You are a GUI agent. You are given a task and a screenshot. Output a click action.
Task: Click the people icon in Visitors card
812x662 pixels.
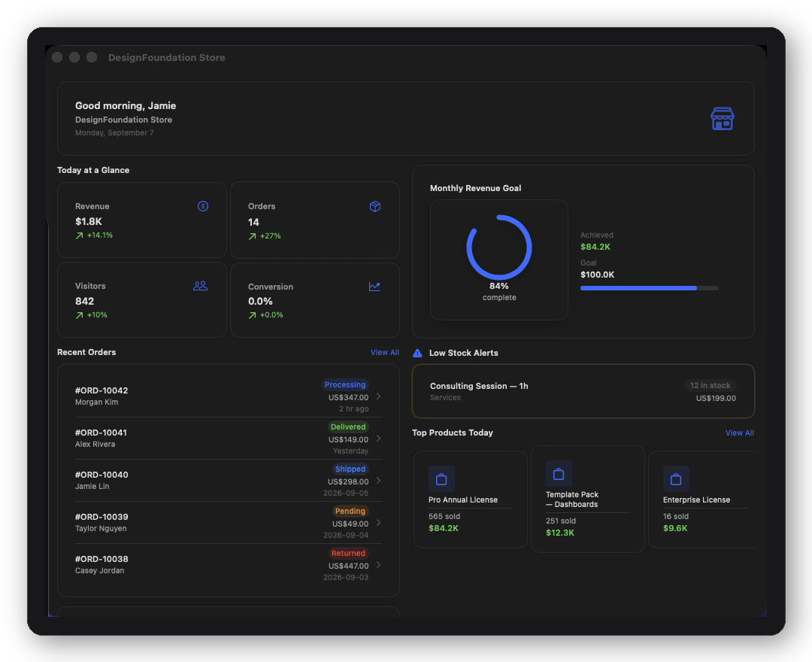(201, 285)
